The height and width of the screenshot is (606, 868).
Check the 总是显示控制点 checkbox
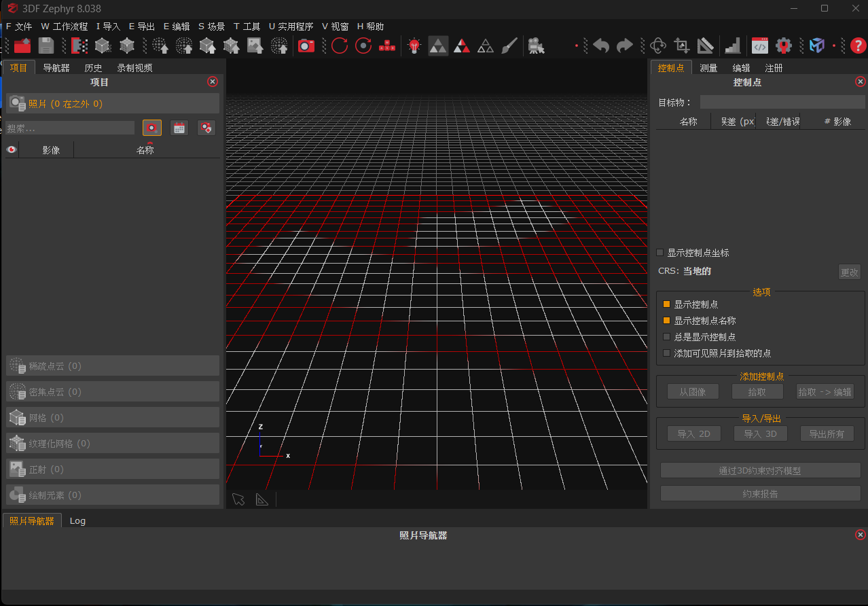[667, 337]
